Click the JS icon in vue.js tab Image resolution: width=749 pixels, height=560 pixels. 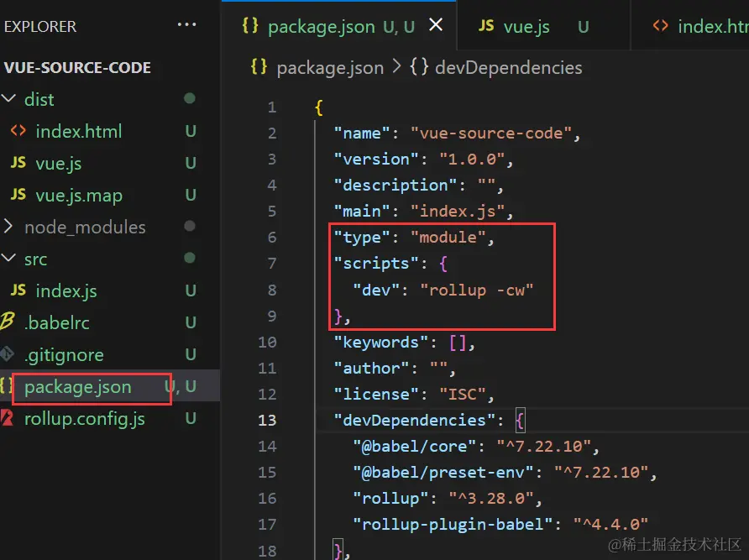486,25
